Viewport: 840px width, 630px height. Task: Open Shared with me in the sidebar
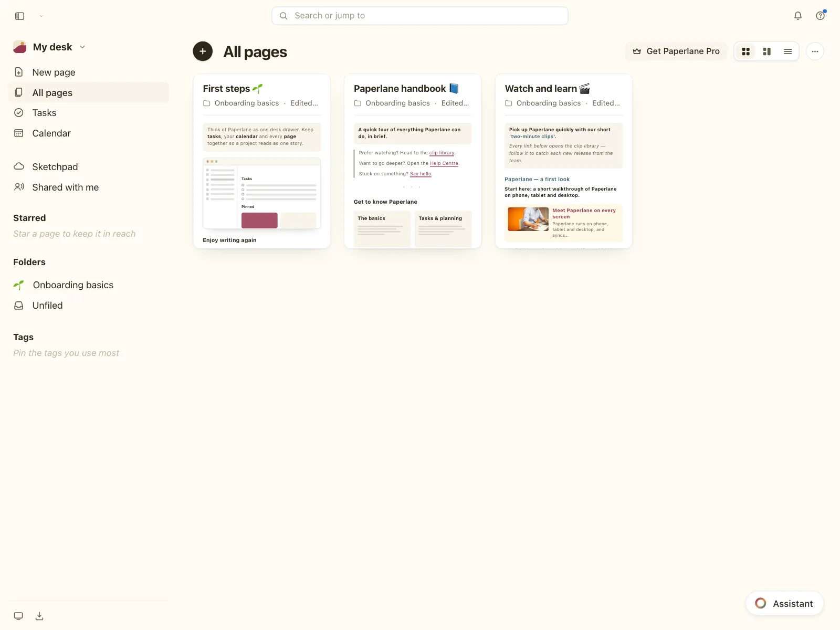pos(89,187)
